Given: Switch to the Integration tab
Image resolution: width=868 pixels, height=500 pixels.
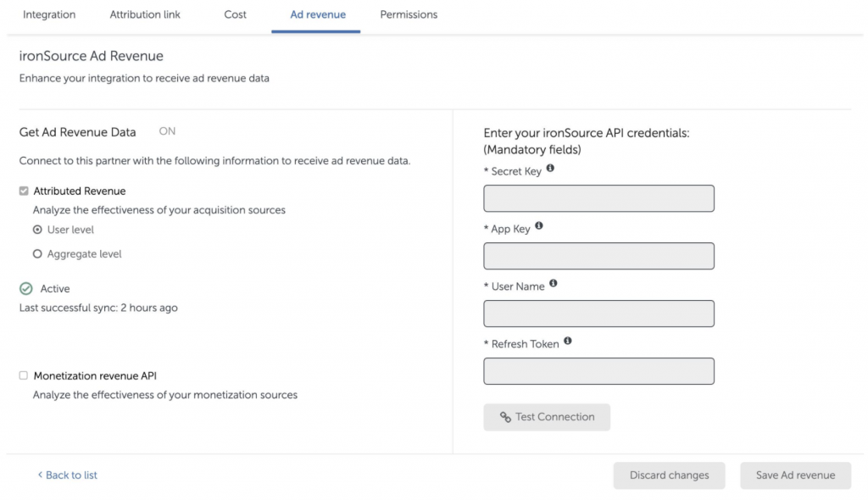Looking at the screenshot, I should tap(49, 14).
